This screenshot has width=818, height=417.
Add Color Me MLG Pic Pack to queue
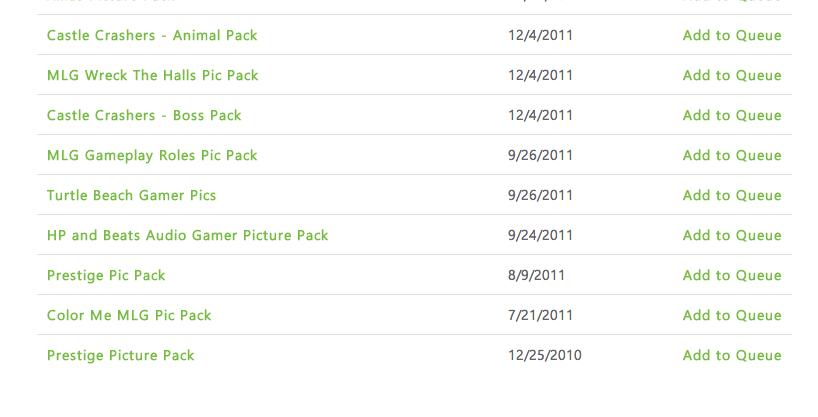(732, 315)
